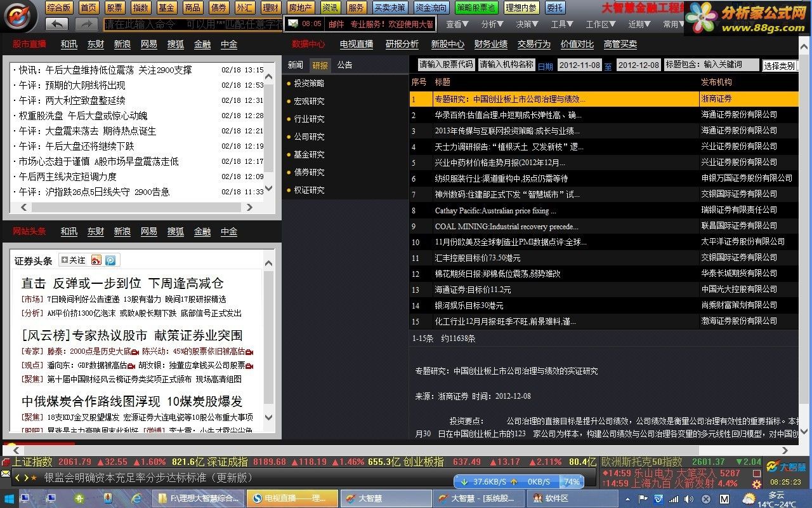Click the weather icon in system tray
This screenshot has height=508, width=812.
tap(750, 498)
